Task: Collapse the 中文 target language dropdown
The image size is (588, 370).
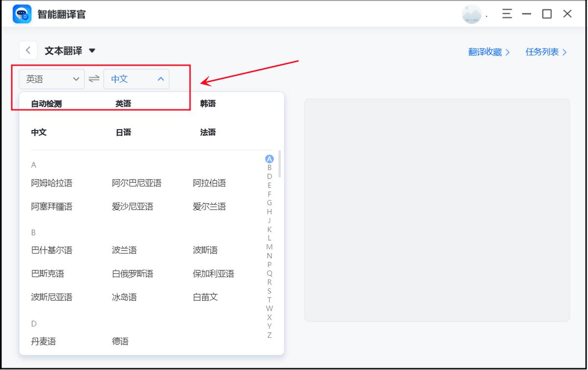Action: tap(136, 79)
